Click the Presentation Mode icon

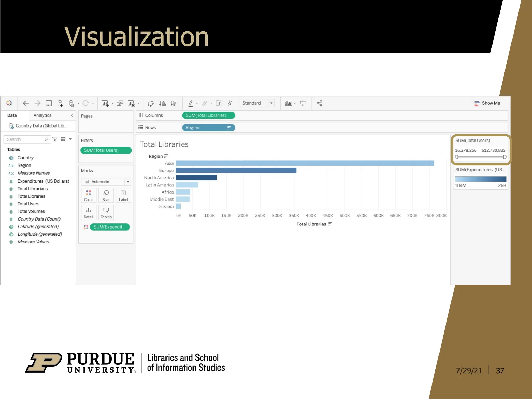click(x=303, y=103)
